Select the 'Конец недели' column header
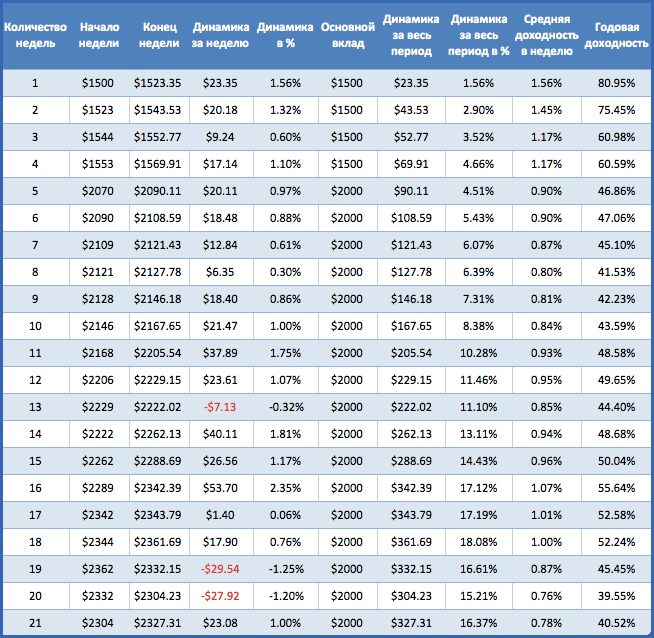Screen dimensions: 654x638 [159, 35]
